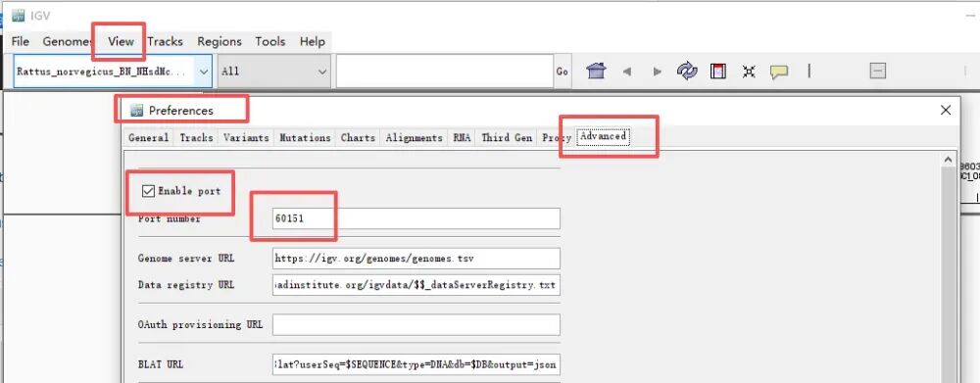This screenshot has height=383, width=980.
Task: Go back with the left arrow icon
Action: click(x=627, y=72)
